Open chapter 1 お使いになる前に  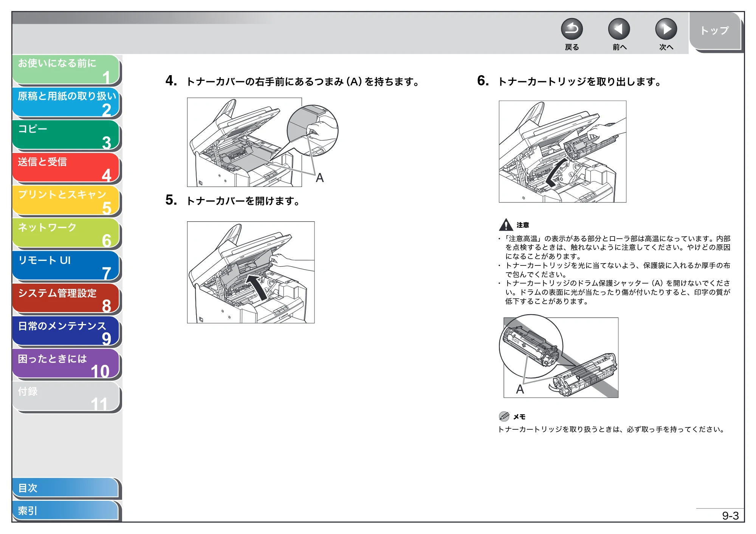pyautogui.click(x=66, y=69)
